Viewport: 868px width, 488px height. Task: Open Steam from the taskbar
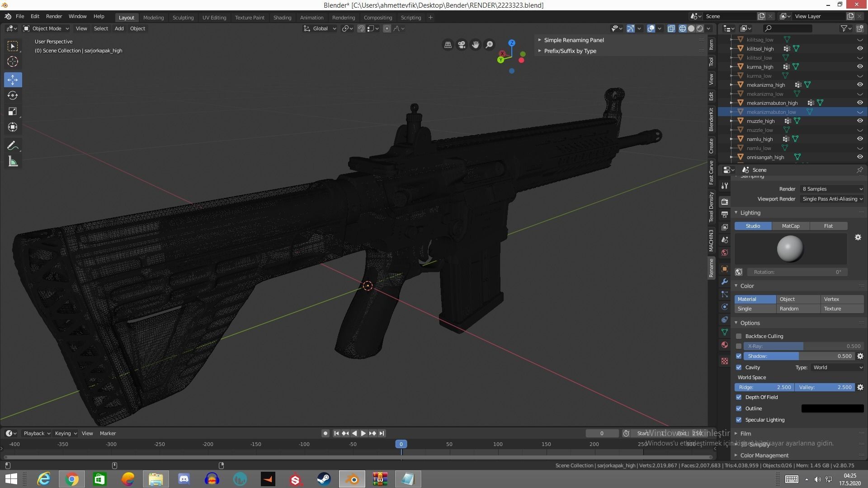point(324,479)
